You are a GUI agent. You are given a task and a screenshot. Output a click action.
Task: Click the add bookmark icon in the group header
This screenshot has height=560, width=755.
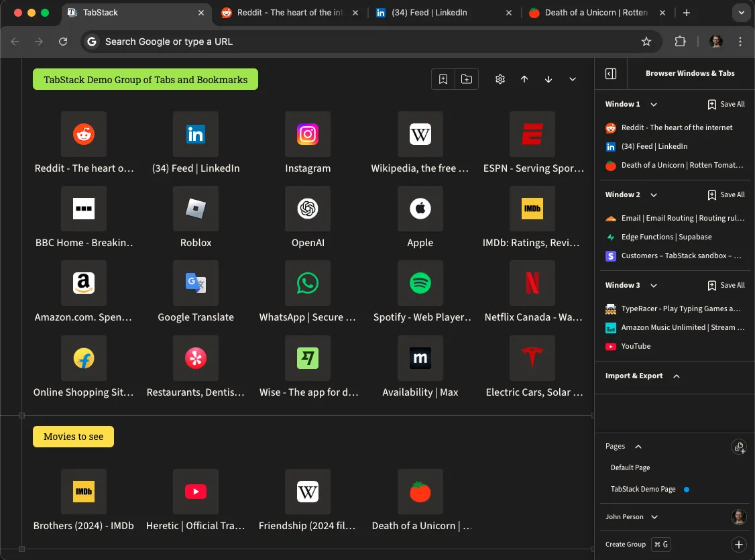[x=443, y=79]
